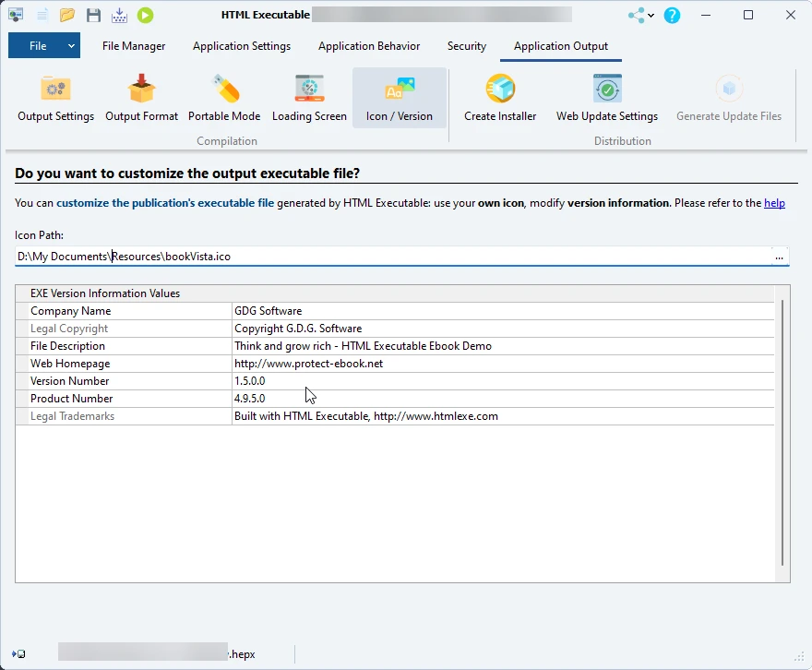The image size is (812, 670).
Task: Open the Application Behavior tab
Action: click(x=369, y=46)
